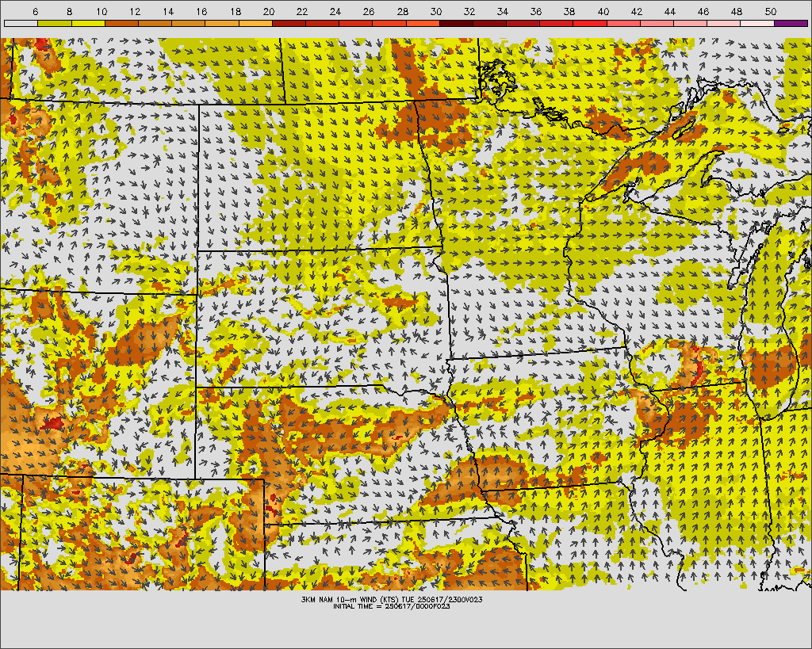
Task: Click the "3KM NAM 10-m WIND (KTS)" caption line
Action: point(392,599)
